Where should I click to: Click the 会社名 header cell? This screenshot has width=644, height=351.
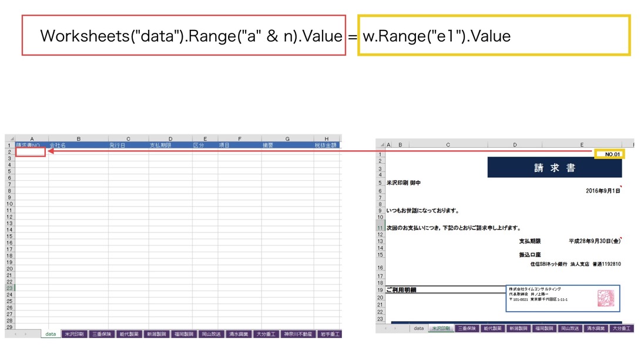coord(78,145)
